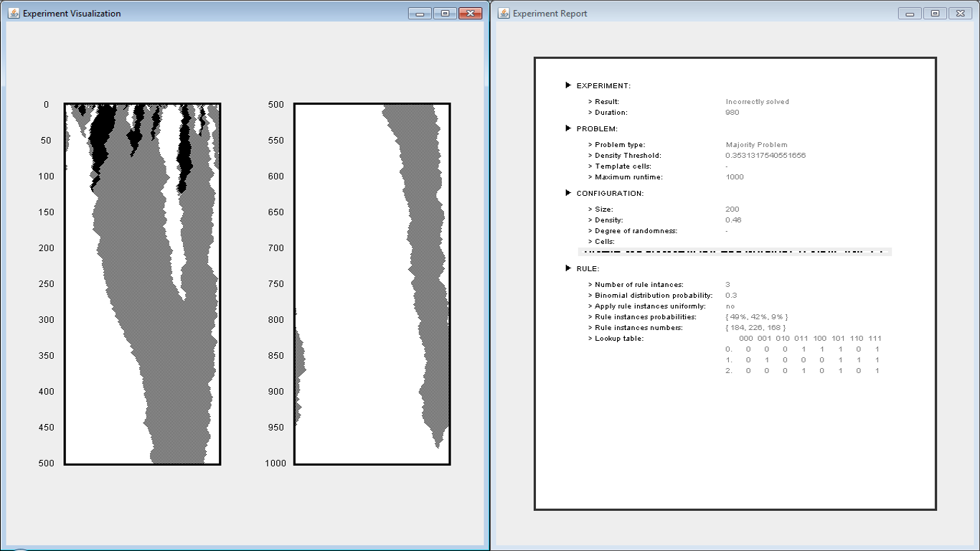Click the Java icon in Experiment Visualization title bar
This screenshot has height=551, width=980.
click(13, 14)
